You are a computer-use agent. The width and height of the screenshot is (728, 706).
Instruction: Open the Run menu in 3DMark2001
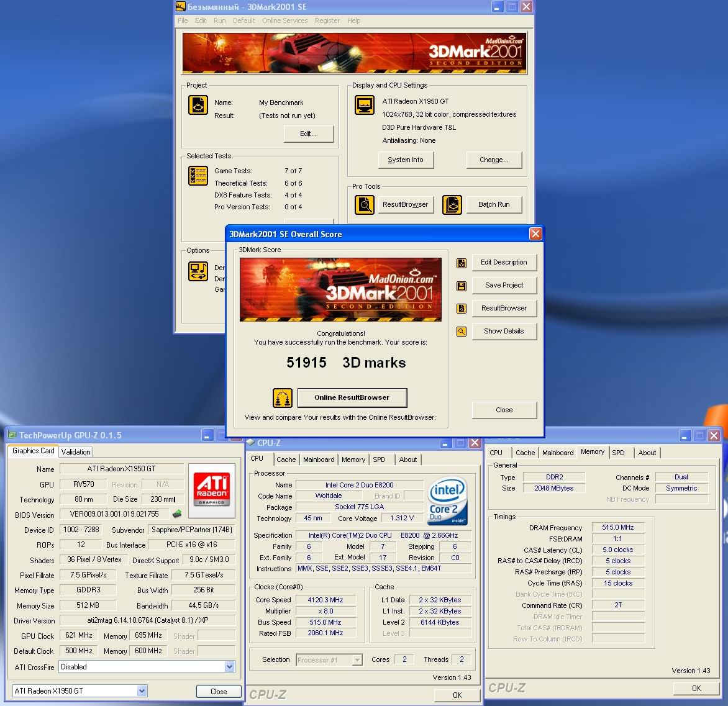pyautogui.click(x=220, y=20)
